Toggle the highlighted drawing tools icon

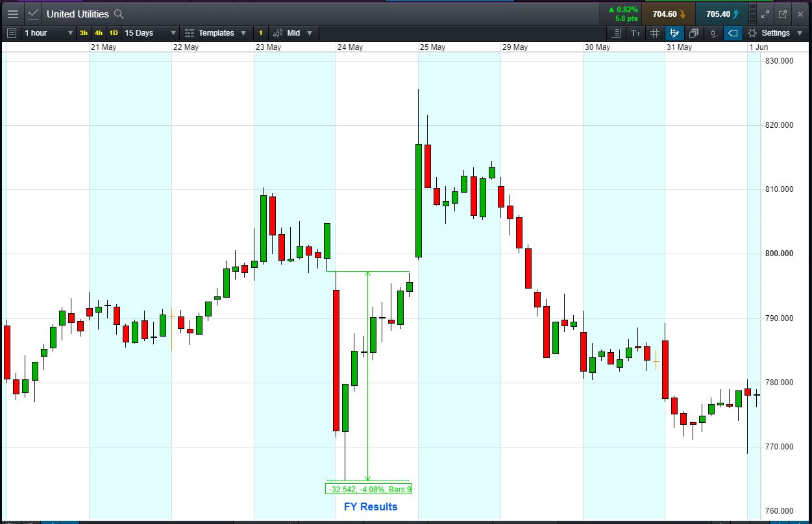pyautogui.click(x=674, y=33)
